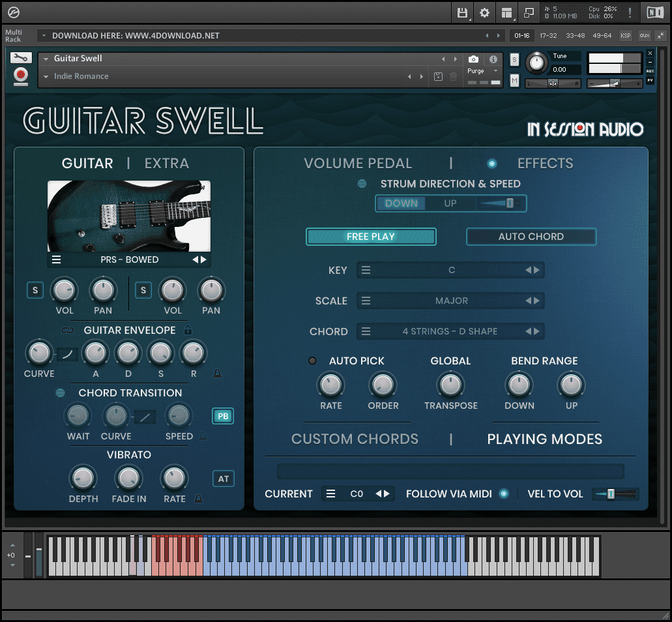Step the CURRENT chord C0 forward arrow
Image resolution: width=672 pixels, height=622 pixels.
[387, 494]
